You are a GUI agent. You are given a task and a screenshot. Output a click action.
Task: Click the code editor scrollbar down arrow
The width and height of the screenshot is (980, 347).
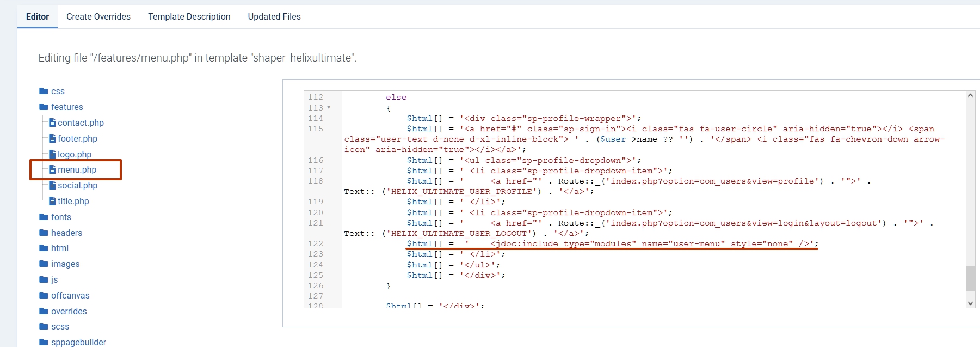970,303
